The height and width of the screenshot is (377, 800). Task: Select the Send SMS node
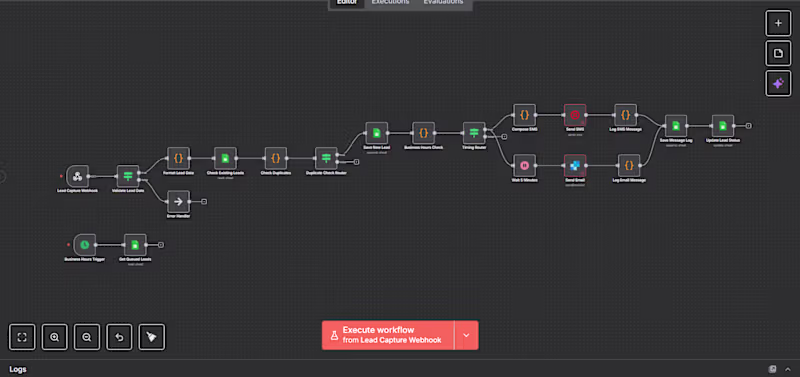tap(574, 115)
